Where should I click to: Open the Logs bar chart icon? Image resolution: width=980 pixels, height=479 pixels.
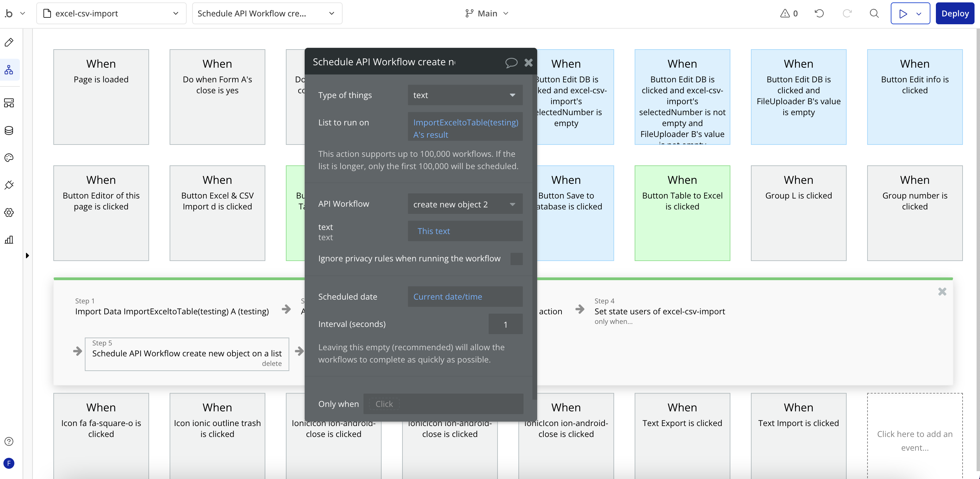click(x=9, y=240)
